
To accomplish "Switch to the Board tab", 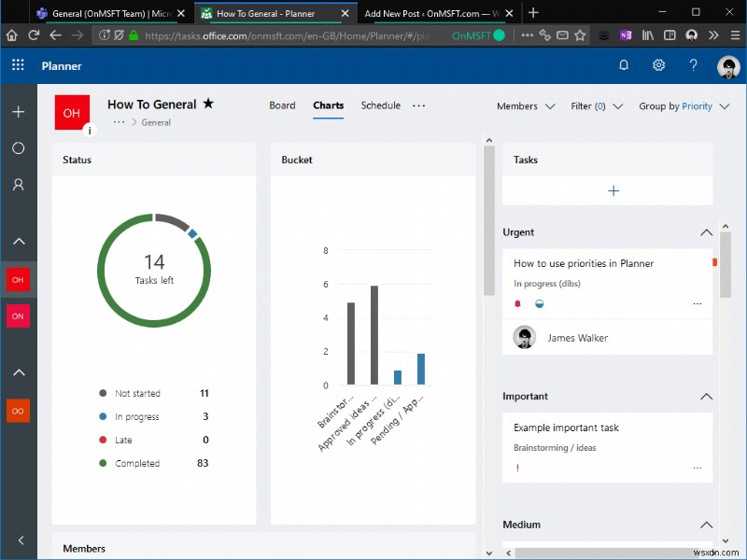I will click(x=282, y=106).
